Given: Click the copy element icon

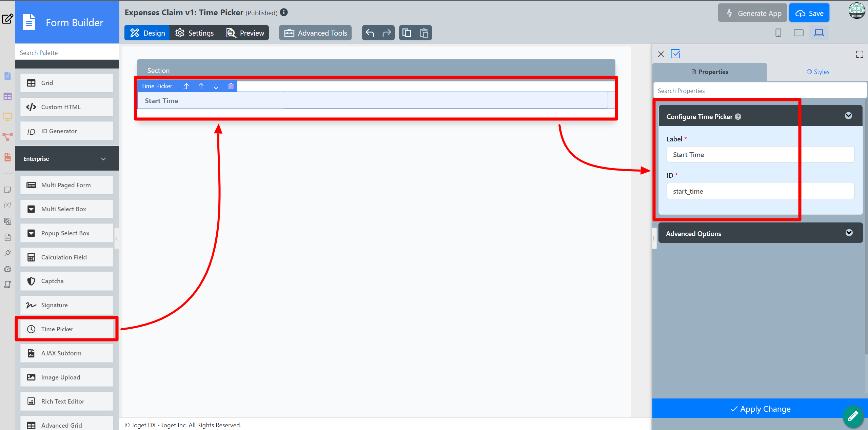Looking at the screenshot, I should pyautogui.click(x=407, y=33).
